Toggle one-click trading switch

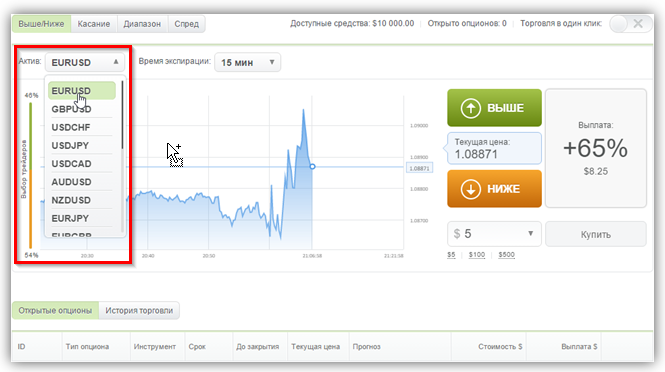tap(631, 24)
